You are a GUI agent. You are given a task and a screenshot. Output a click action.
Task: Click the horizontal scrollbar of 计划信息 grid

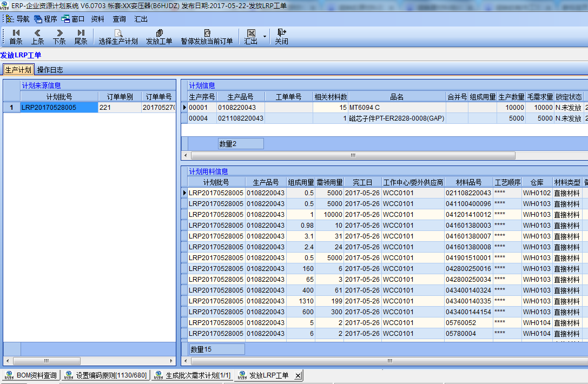click(353, 155)
